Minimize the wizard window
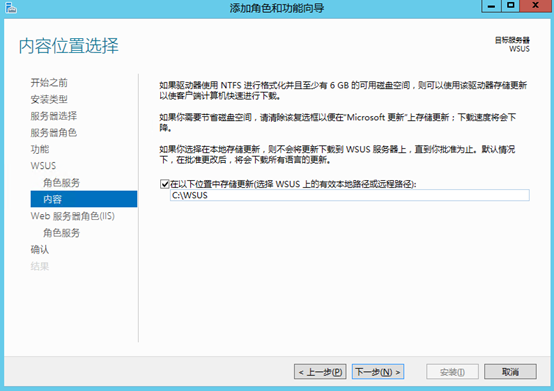The height and width of the screenshot is (391, 554). click(x=491, y=6)
